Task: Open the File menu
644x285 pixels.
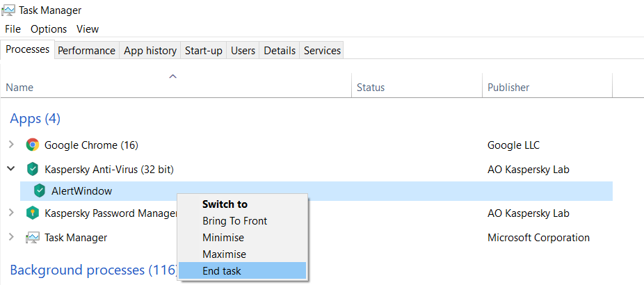Action: coord(13,29)
